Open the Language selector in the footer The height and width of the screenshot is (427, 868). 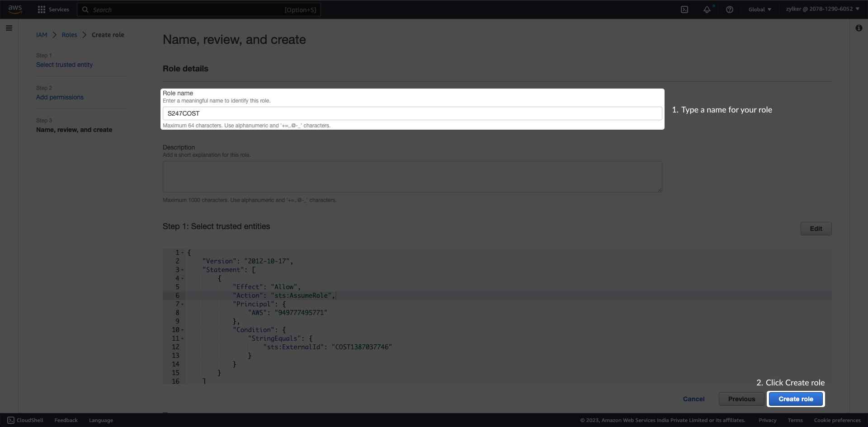[101, 420]
